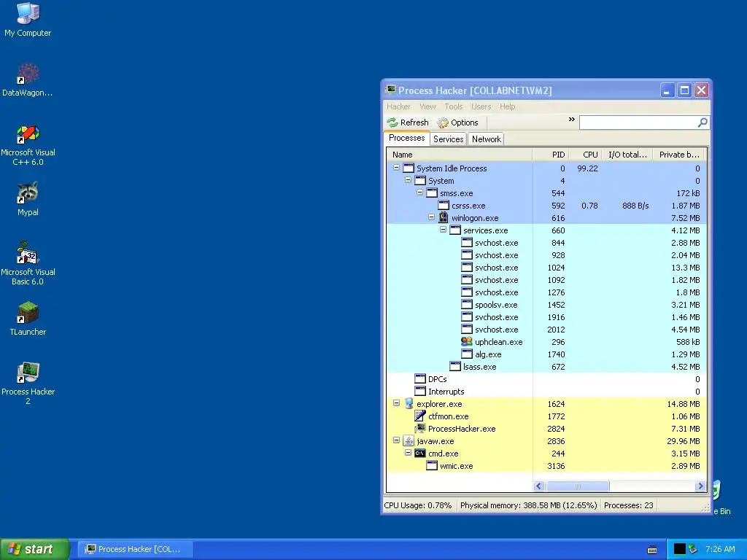747x560 pixels.
Task: Select the DPCs row
Action: point(546,378)
